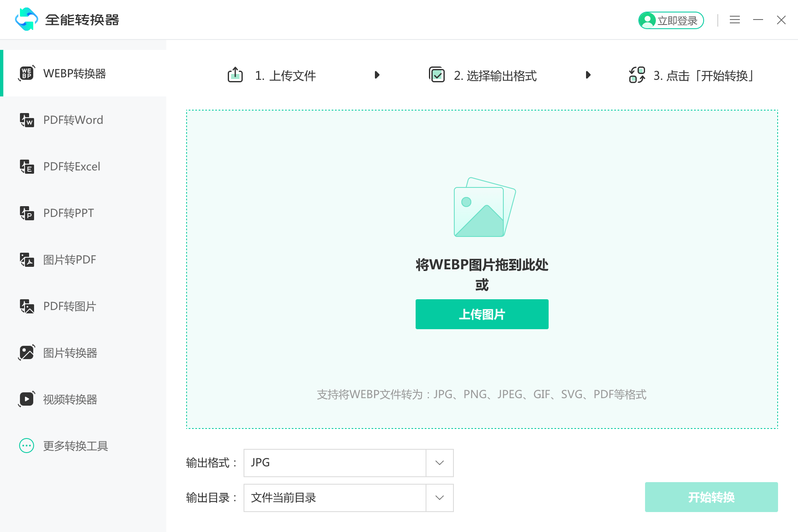
Task: Open the PDF转Excel tool
Action: click(27, 167)
